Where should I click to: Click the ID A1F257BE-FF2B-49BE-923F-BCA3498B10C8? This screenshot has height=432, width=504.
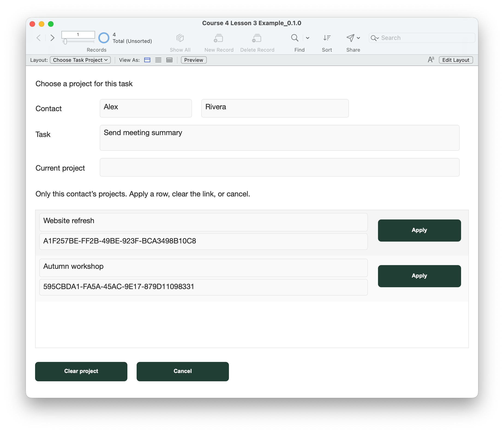[203, 241]
